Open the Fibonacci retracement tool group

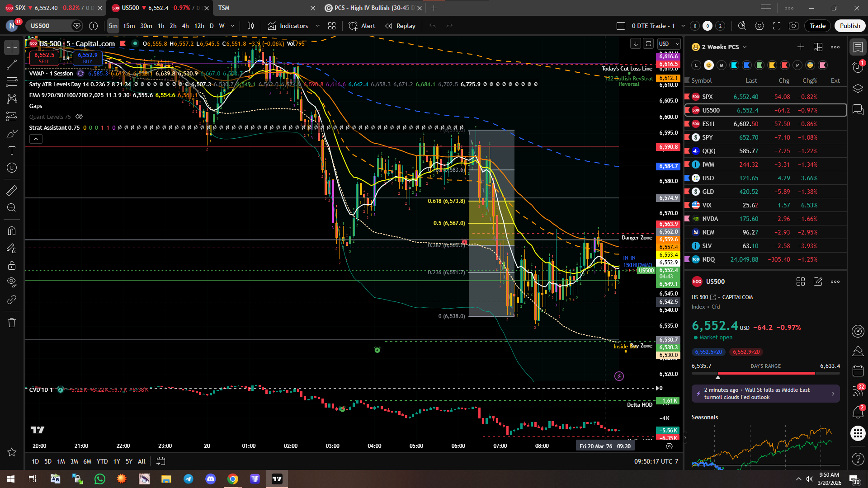click(12, 82)
